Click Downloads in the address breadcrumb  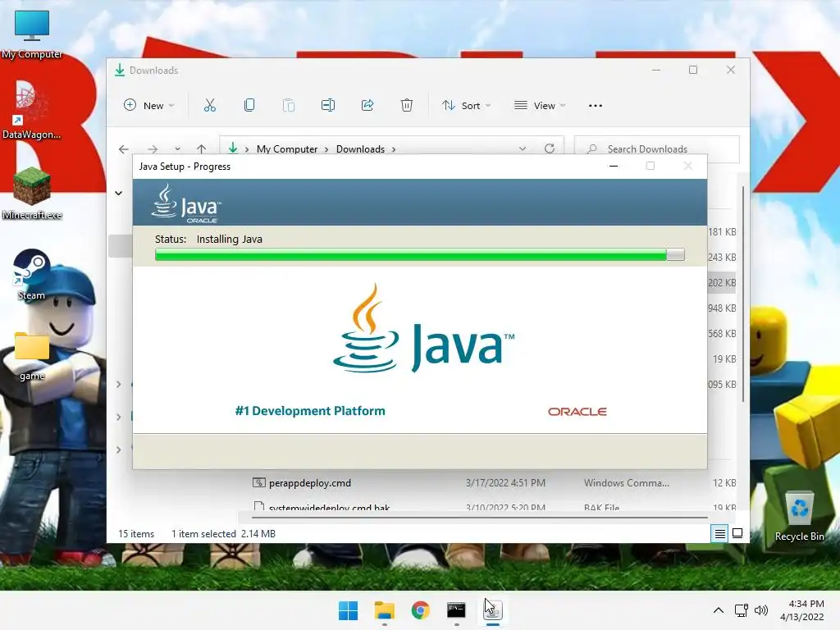point(361,149)
